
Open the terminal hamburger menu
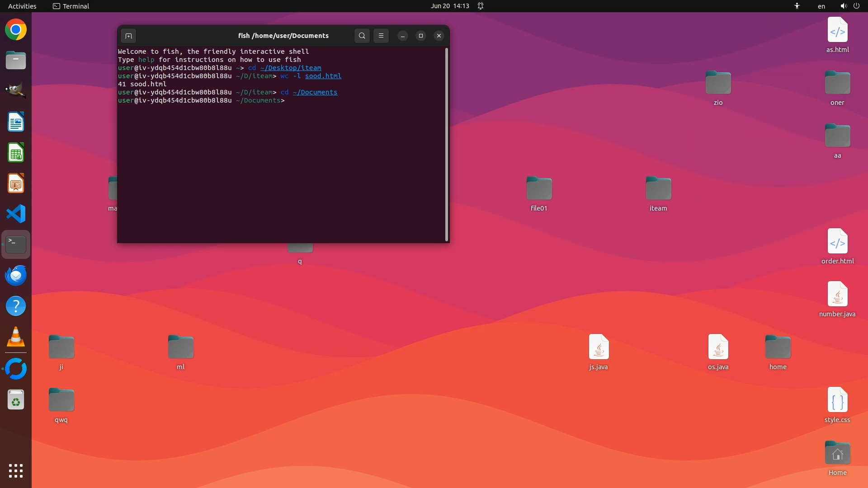[x=381, y=36]
